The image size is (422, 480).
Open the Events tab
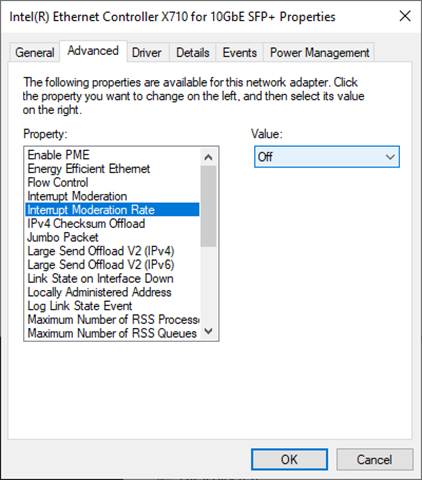[x=240, y=53]
